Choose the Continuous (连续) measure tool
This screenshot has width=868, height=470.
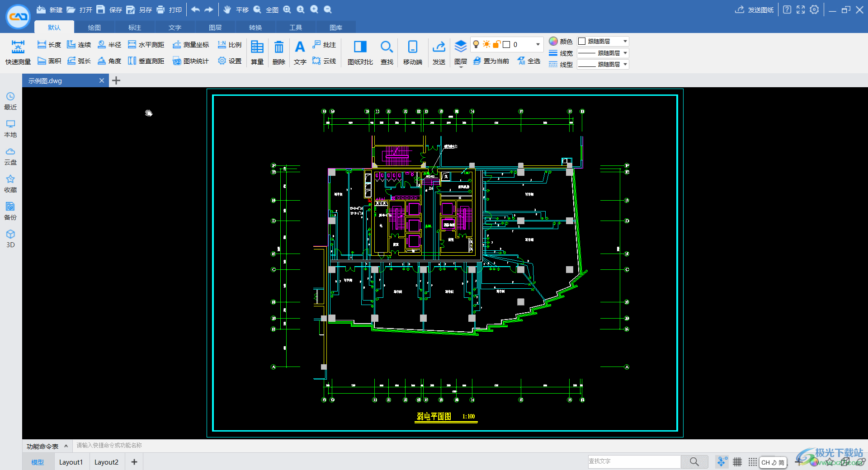click(x=79, y=45)
